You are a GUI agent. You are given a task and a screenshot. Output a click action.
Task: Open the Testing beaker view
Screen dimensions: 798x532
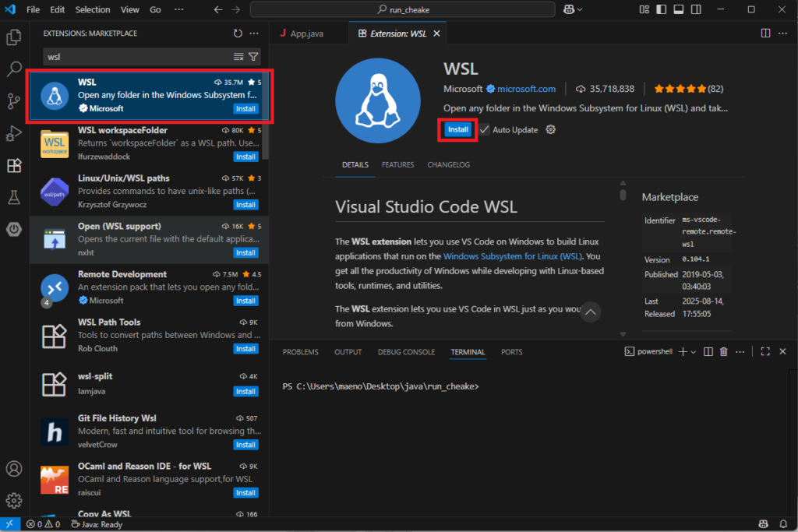pyautogui.click(x=14, y=197)
